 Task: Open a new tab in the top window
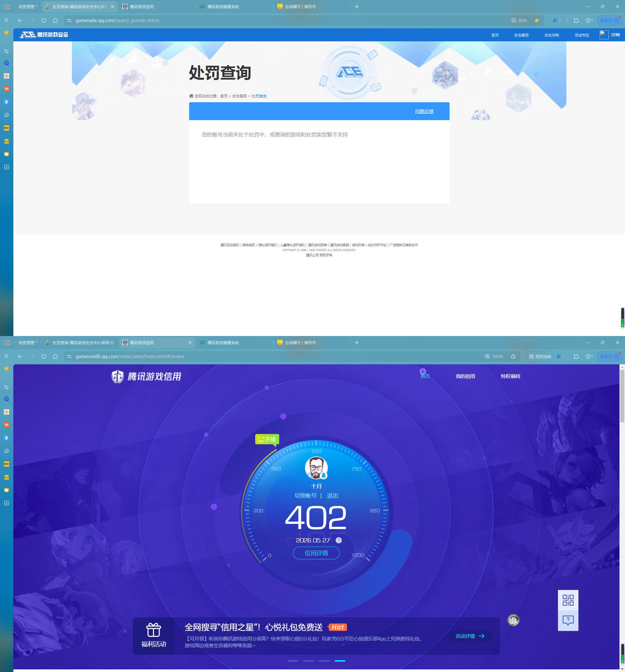pyautogui.click(x=357, y=7)
